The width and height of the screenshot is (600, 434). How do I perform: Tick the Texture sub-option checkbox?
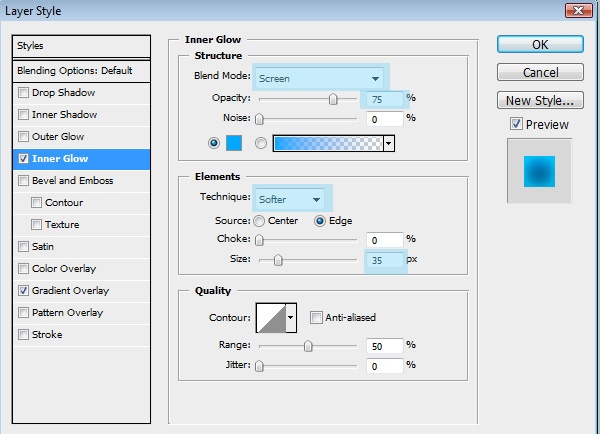36,225
